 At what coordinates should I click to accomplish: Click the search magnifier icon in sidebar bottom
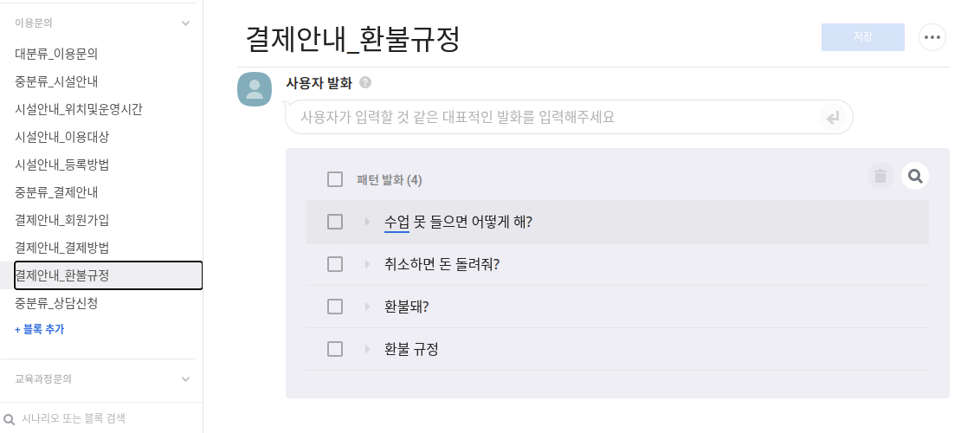pos(10,418)
